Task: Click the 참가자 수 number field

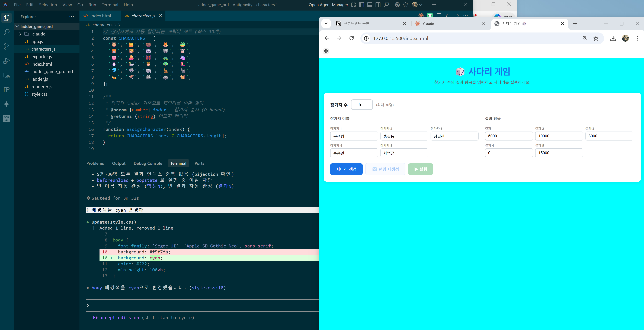Action: tap(361, 105)
